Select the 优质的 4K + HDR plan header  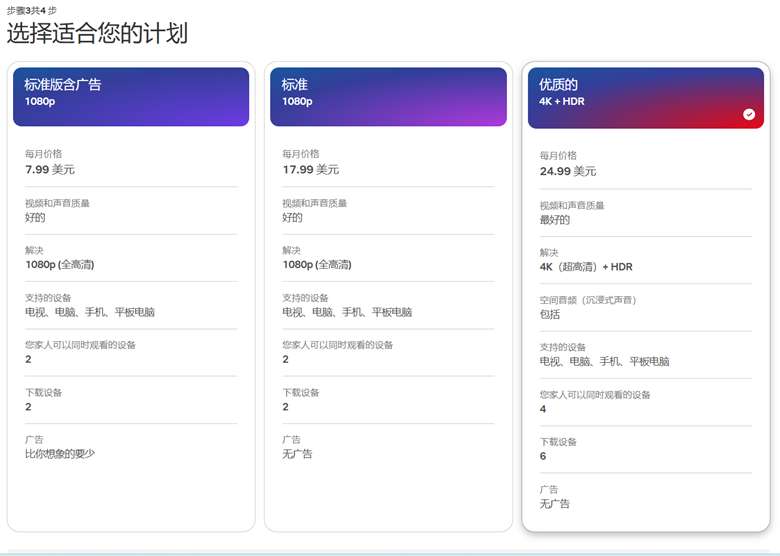(x=645, y=97)
